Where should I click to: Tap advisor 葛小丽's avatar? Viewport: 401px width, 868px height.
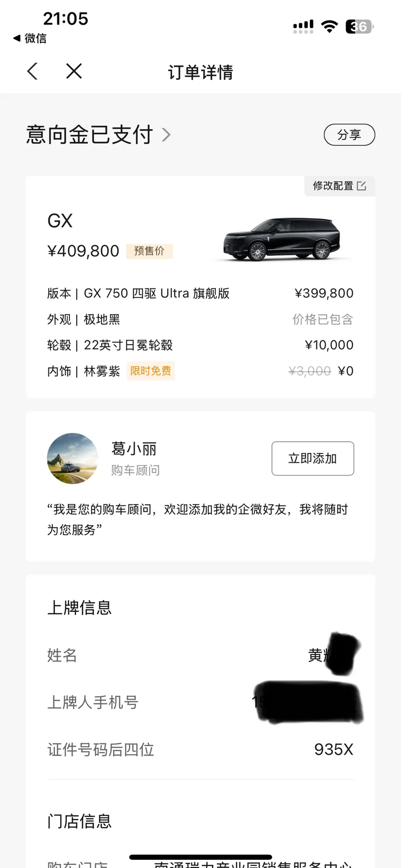tap(72, 458)
